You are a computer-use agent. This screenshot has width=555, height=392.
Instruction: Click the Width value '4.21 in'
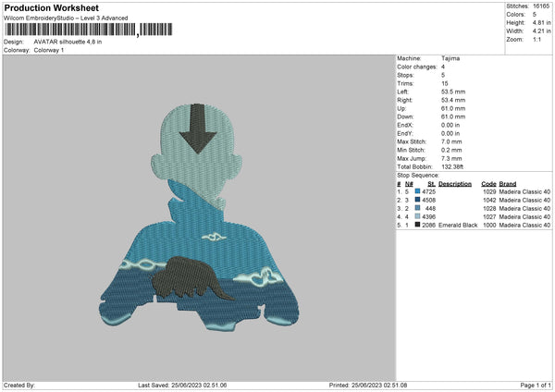tap(541, 31)
